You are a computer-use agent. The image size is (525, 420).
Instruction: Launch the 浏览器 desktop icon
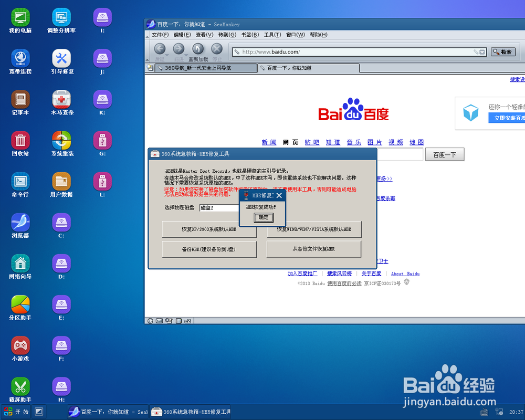(20, 225)
